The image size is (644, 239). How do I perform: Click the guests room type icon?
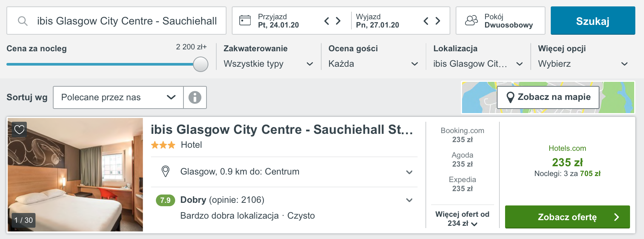click(471, 20)
